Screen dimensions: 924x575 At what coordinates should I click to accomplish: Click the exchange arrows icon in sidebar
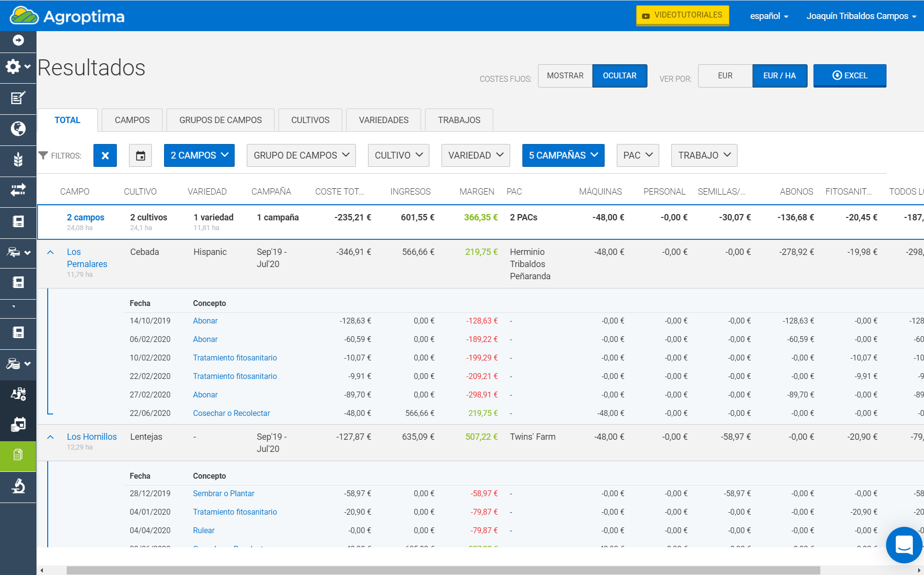click(18, 190)
